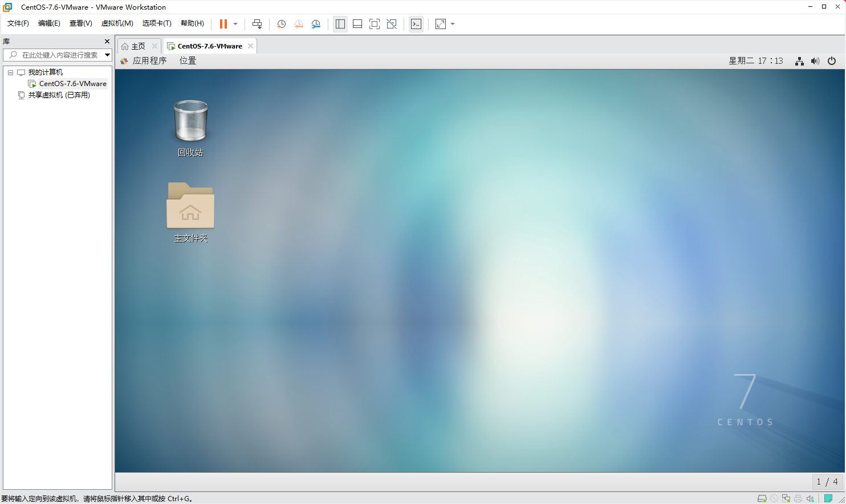
Task: Select 共享虚拟机 (已弃用) in the library
Action: click(59, 95)
